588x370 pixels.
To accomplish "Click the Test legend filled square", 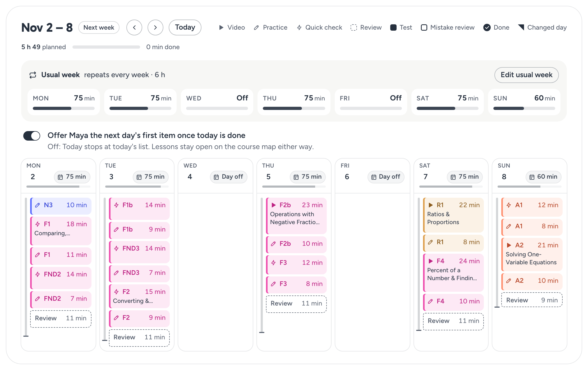I will coord(393,27).
